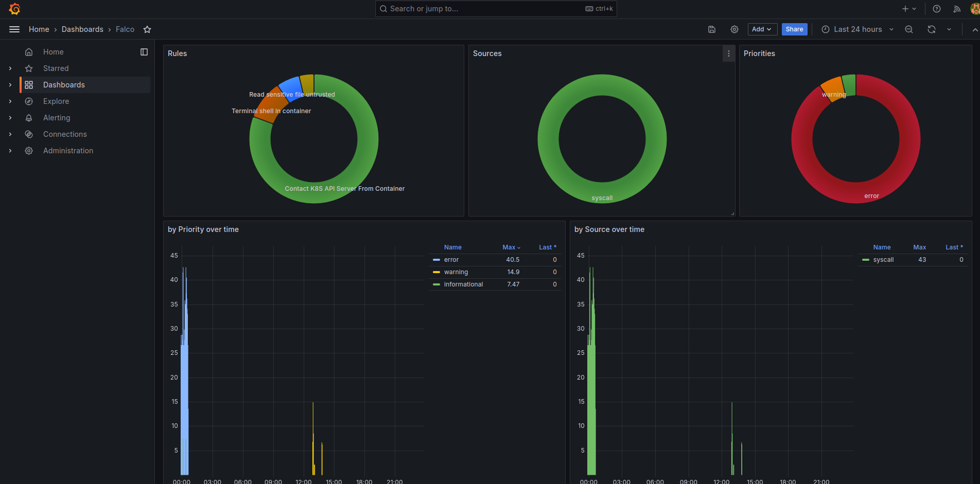Toggle informational series in priority legend
The width and height of the screenshot is (980, 484).
463,284
